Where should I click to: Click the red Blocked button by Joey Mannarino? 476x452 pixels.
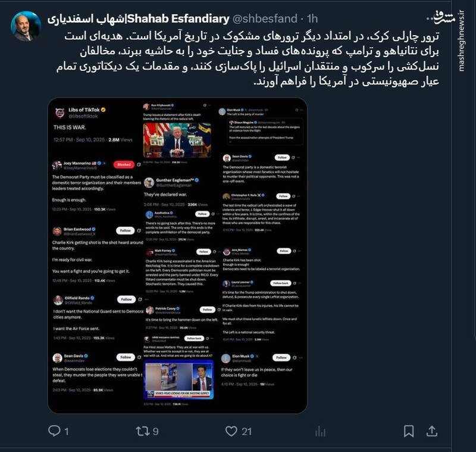click(124, 164)
